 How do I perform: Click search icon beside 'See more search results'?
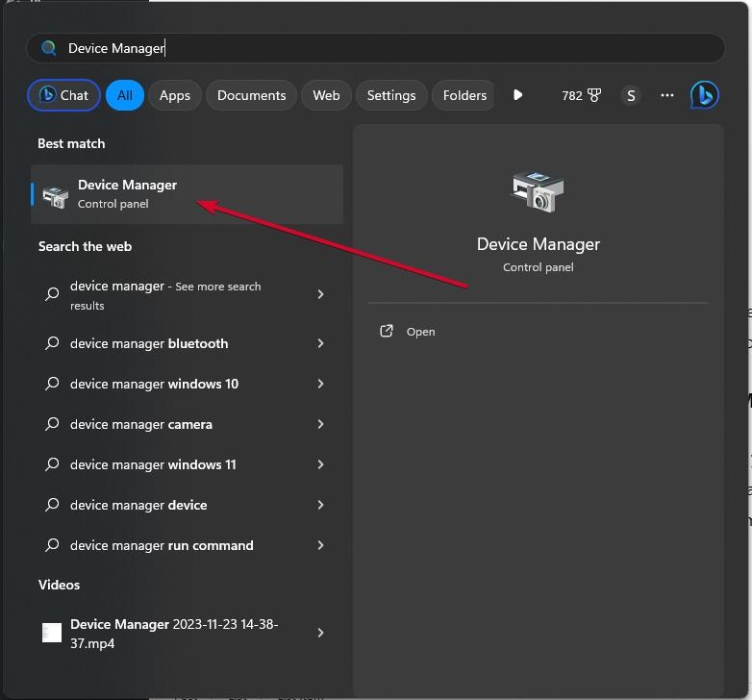[52, 293]
